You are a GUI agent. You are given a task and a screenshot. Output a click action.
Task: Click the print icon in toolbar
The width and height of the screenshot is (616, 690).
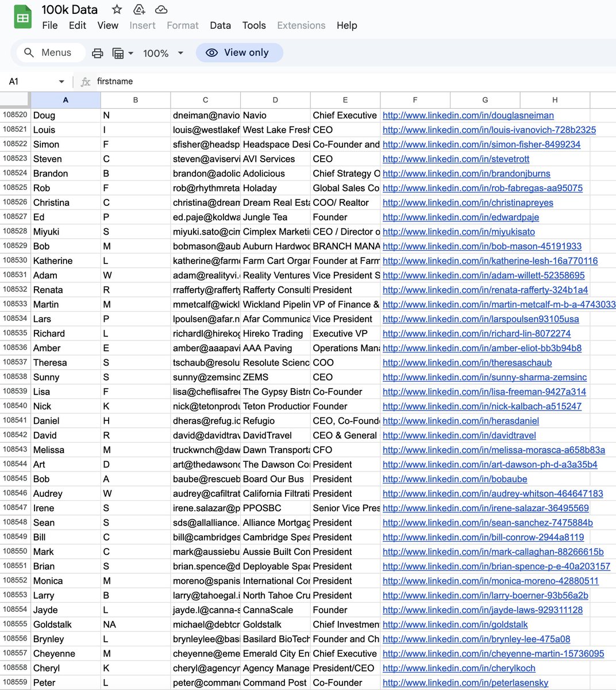(98, 53)
